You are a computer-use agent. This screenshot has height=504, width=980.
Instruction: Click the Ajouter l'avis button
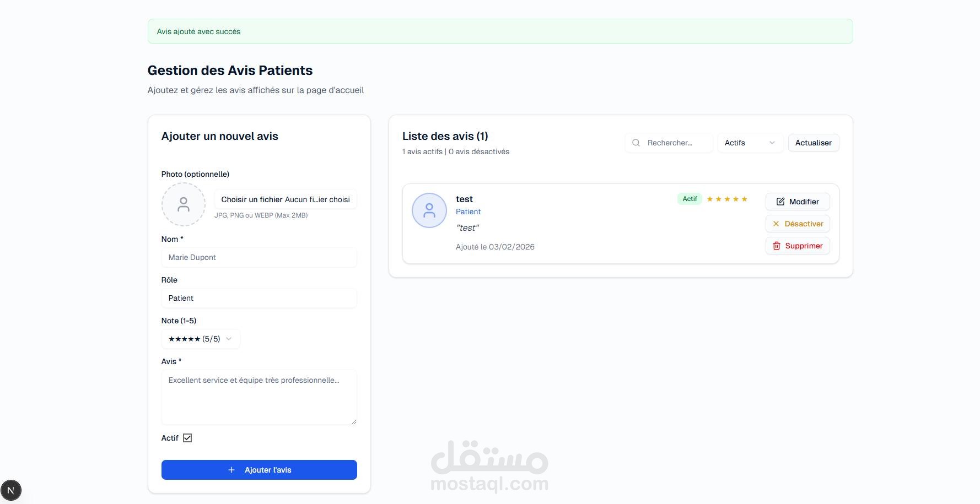(x=259, y=470)
